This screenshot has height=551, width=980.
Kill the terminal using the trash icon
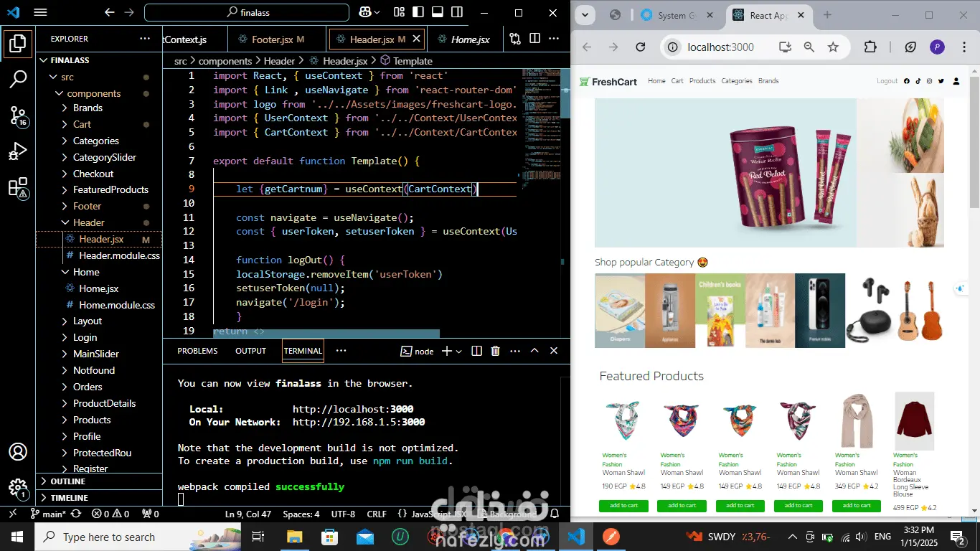495,351
